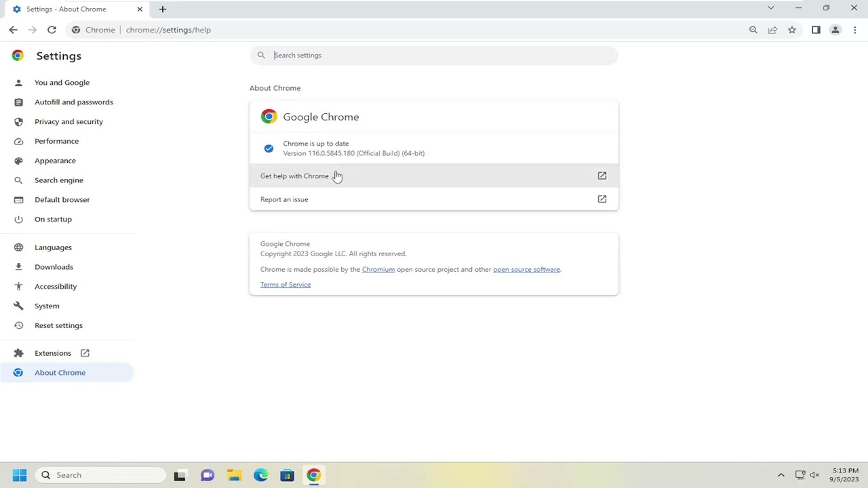Click external-link icon on Report an issue row
Viewport: 868px width, 488px height.
[x=601, y=199]
